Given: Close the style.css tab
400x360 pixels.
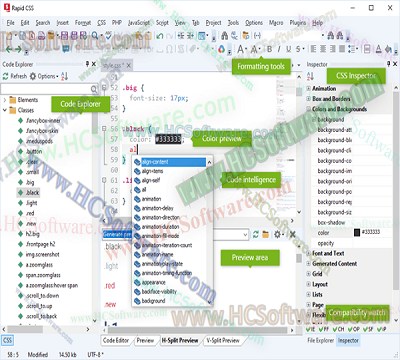Looking at the screenshot, I should (x=129, y=65).
